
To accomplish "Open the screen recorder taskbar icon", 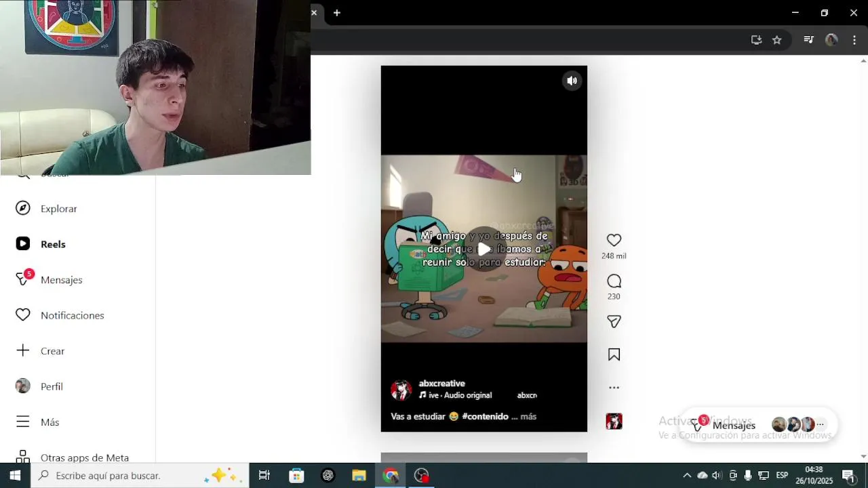I will pyautogui.click(x=422, y=475).
